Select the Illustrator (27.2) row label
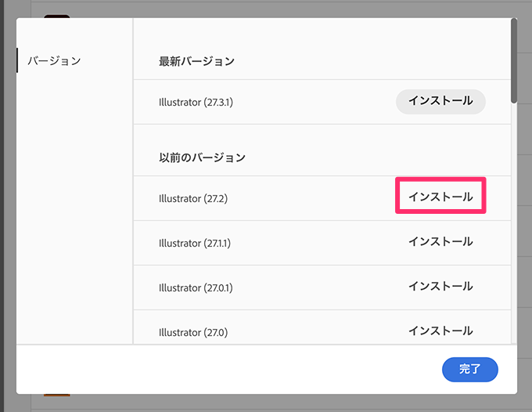The height and width of the screenshot is (412, 532). pyautogui.click(x=192, y=198)
